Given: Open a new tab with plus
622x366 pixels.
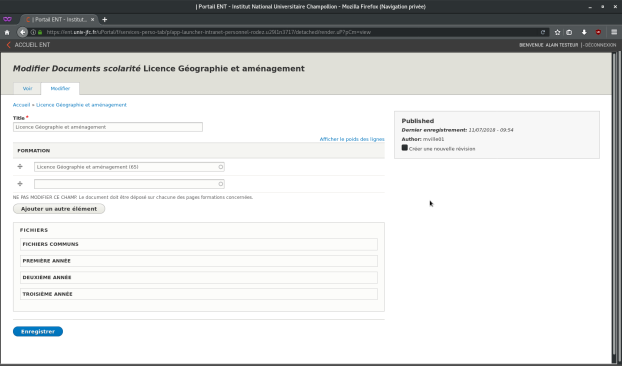Looking at the screenshot, I should (105, 19).
